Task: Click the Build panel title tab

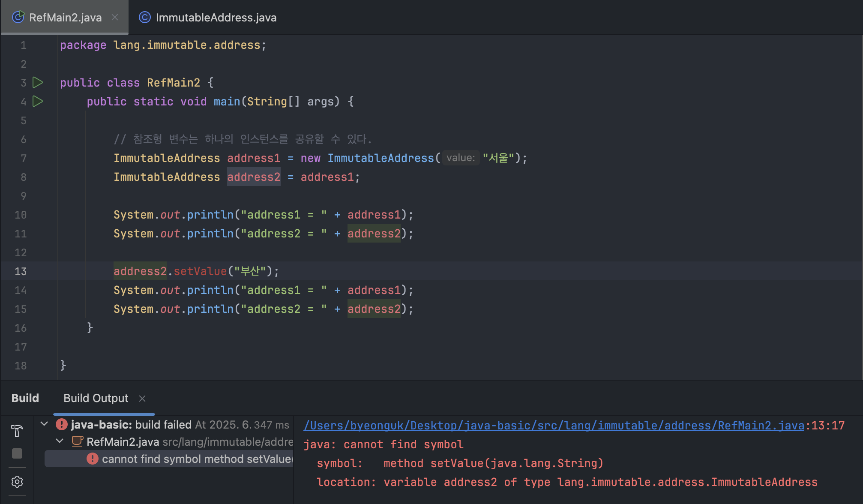Action: click(25, 398)
